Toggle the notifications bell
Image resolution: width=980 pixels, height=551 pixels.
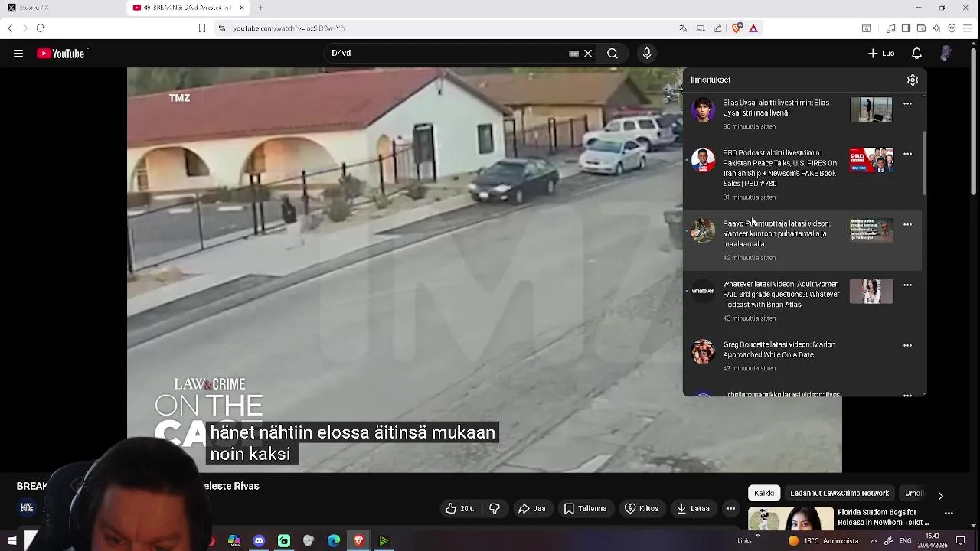[x=916, y=54]
